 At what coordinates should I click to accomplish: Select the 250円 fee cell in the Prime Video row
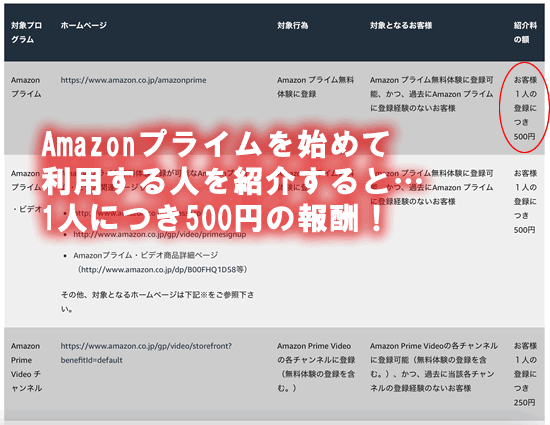click(525, 374)
